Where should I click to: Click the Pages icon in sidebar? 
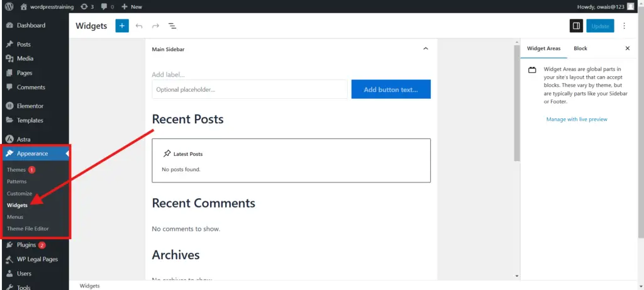[x=9, y=73]
